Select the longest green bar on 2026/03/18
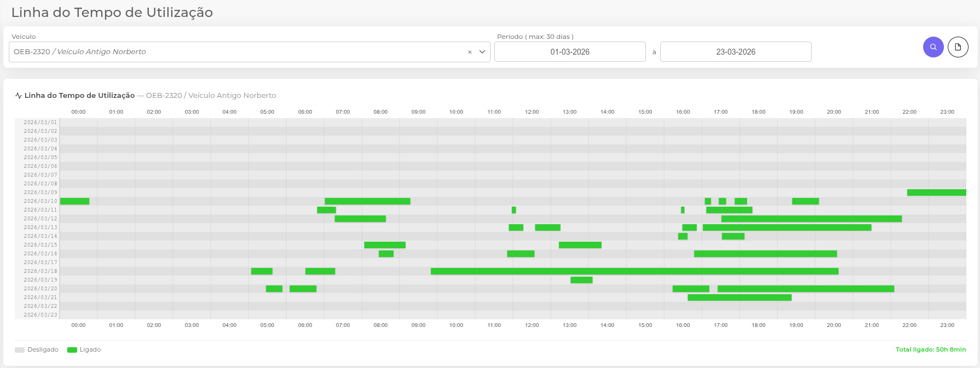The width and height of the screenshot is (980, 368). [634, 271]
